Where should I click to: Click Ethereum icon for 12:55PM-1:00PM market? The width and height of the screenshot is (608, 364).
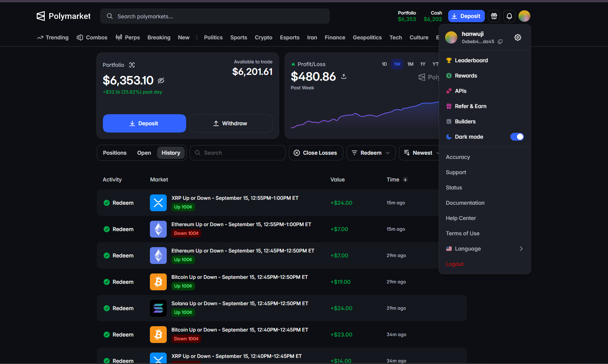coord(158,229)
